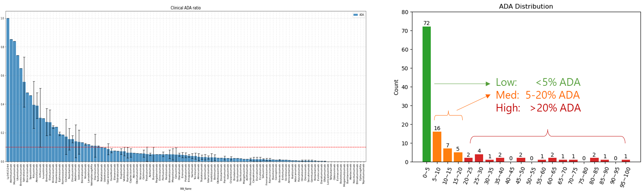Click the 'Med: 5-20% ADA' orange label
Screen dimensions: 644x194
(x=537, y=95)
